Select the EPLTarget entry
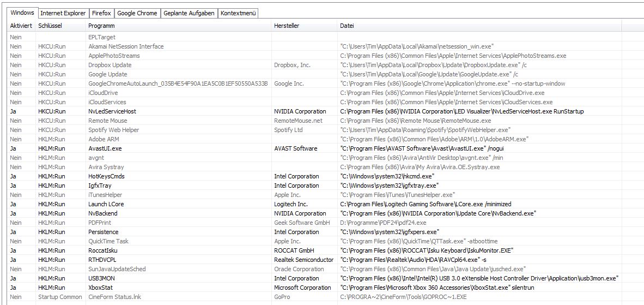 pyautogui.click(x=102, y=38)
